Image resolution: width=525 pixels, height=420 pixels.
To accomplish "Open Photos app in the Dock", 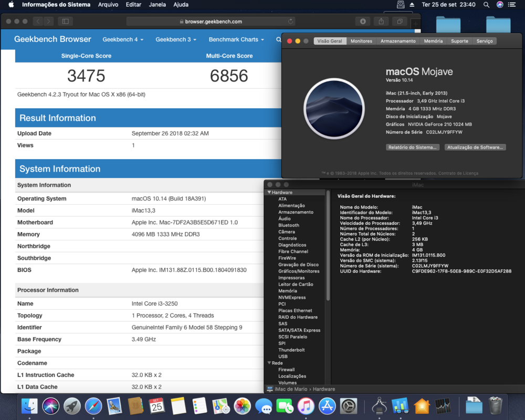I will click(242, 406).
